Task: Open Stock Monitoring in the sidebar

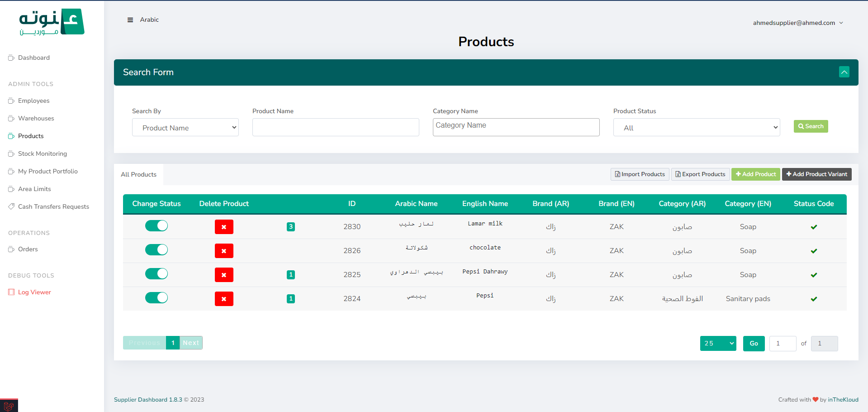Action: (x=43, y=154)
